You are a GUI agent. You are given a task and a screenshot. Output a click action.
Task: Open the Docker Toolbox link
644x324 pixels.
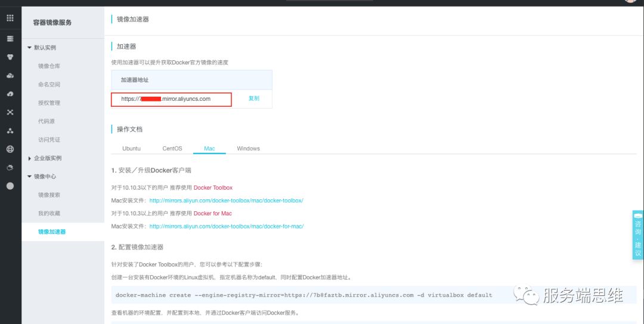click(x=213, y=188)
